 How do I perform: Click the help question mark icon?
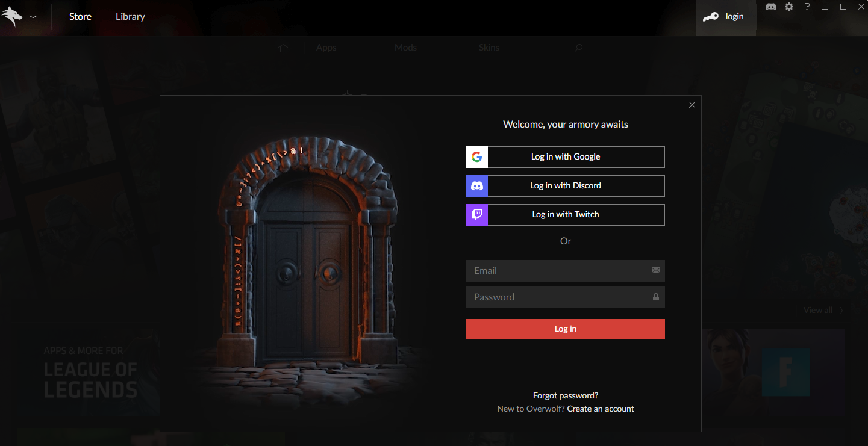(807, 7)
